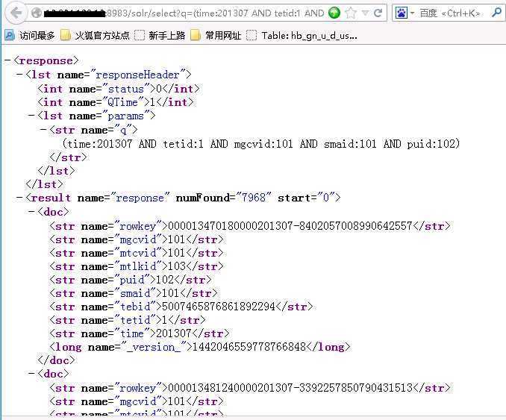This screenshot has height=420, width=506.
Task: Open the URL history dropdown arrow
Action: (365, 13)
